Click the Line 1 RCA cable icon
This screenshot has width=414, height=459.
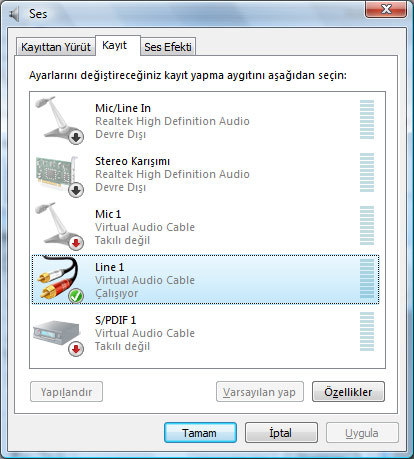pos(59,279)
